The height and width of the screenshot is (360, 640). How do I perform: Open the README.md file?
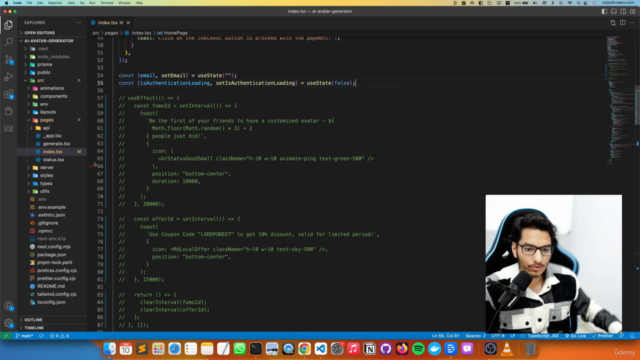click(51, 286)
